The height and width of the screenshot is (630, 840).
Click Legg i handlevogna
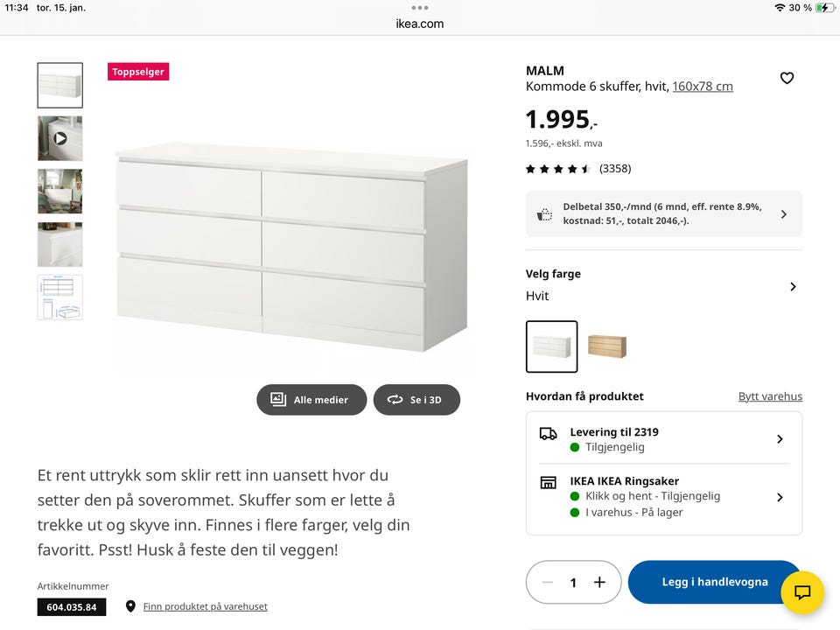[x=714, y=581]
